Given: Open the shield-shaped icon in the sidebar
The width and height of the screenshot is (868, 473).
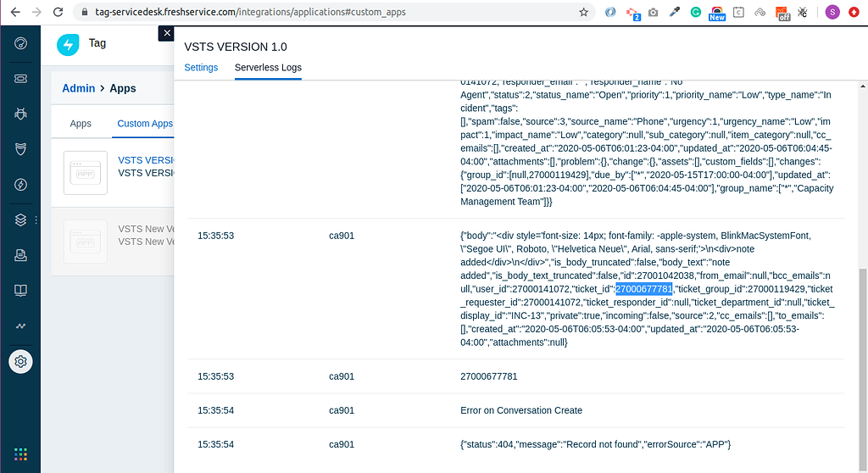Looking at the screenshot, I should (20, 149).
